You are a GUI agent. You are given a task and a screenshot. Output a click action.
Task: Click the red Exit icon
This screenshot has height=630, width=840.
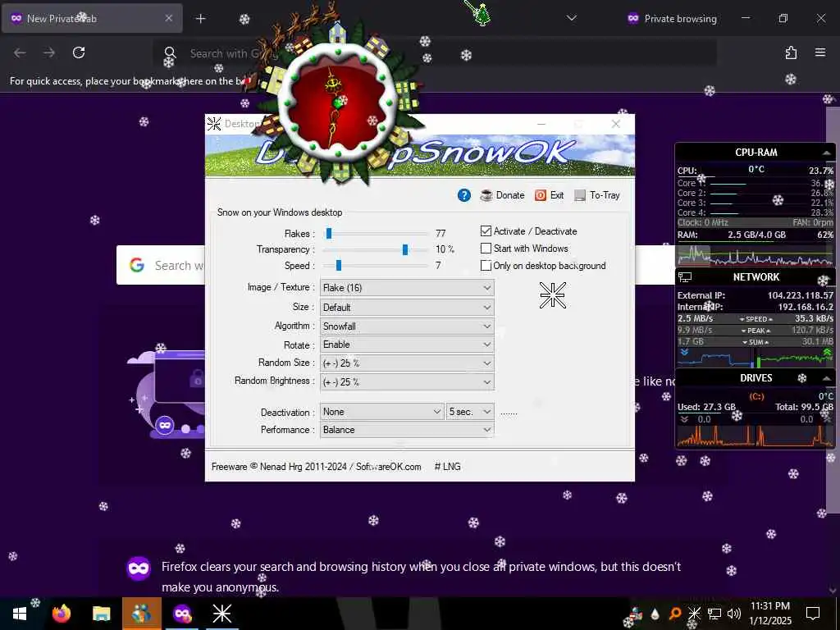pos(540,195)
